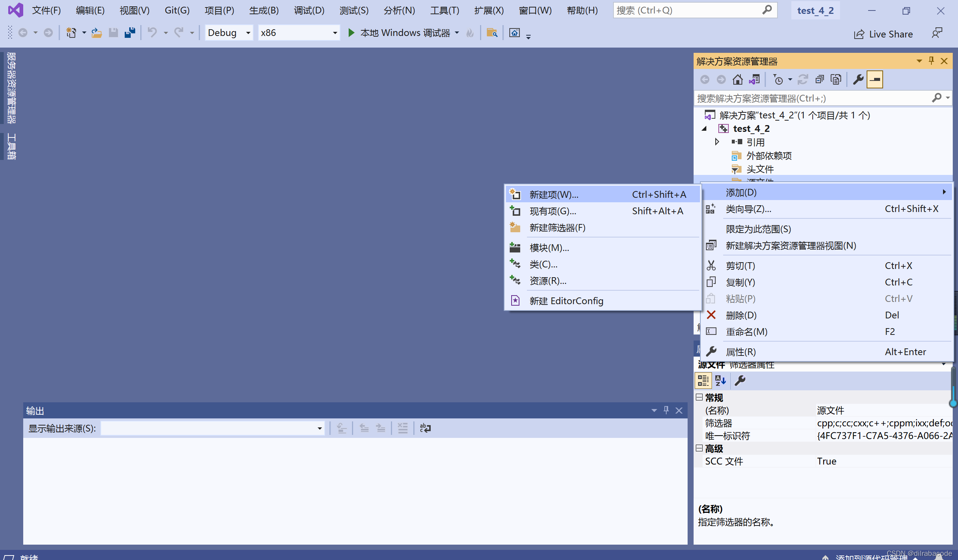The height and width of the screenshot is (560, 958).
Task: Click the Open File folder icon
Action: 97,33
